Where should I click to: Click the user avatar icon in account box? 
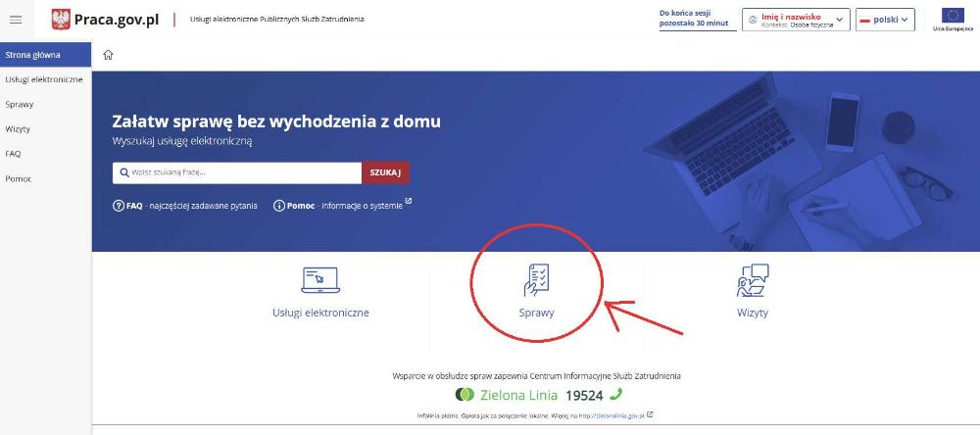click(753, 20)
